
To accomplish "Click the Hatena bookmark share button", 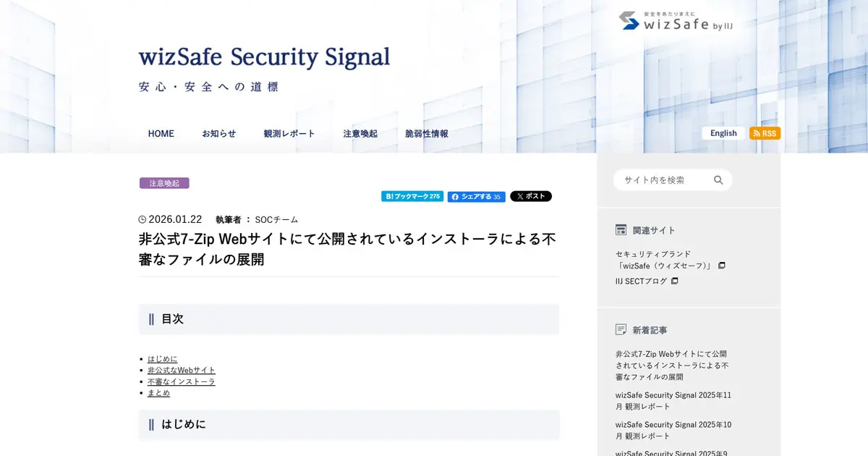I will pyautogui.click(x=412, y=195).
